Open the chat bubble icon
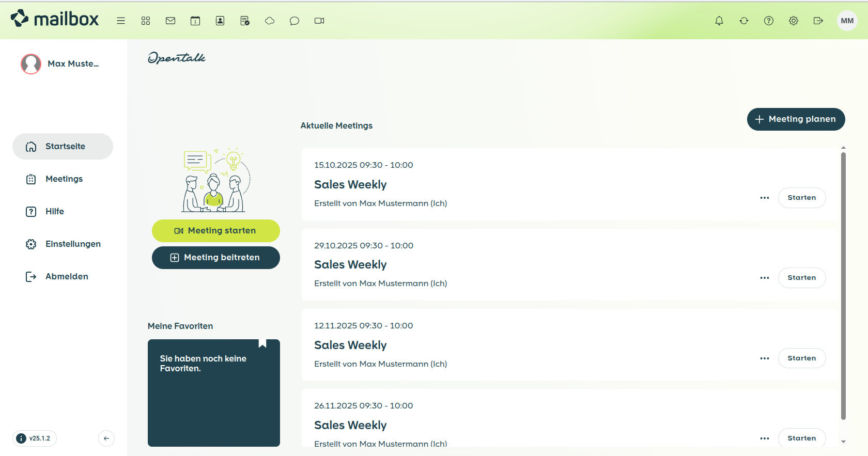Screen dimensions: 868x456 pos(295,21)
